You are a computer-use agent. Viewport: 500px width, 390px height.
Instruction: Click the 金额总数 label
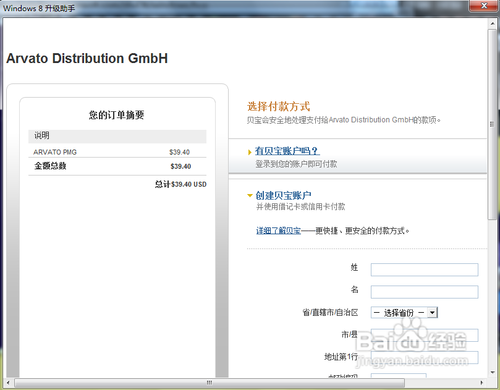(50, 166)
